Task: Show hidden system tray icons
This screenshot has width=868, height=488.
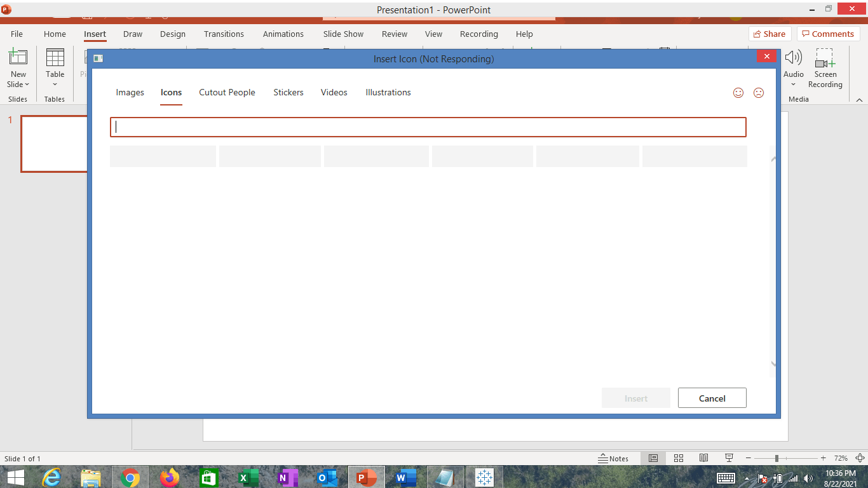Action: pos(747,478)
